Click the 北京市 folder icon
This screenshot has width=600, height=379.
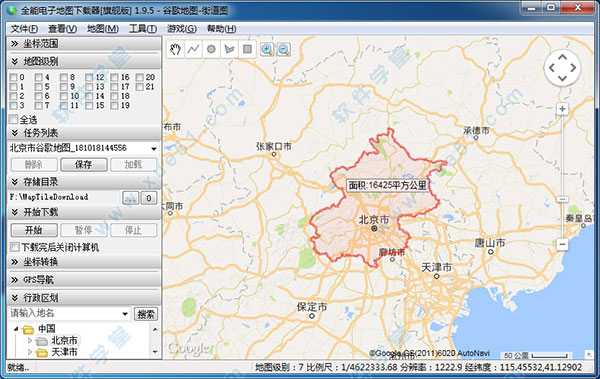pos(41,341)
